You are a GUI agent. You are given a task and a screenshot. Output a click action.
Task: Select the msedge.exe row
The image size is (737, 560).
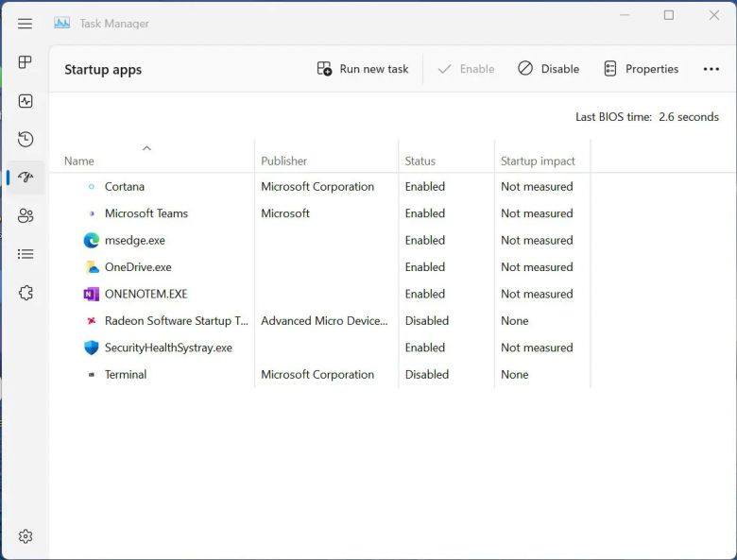134,241
